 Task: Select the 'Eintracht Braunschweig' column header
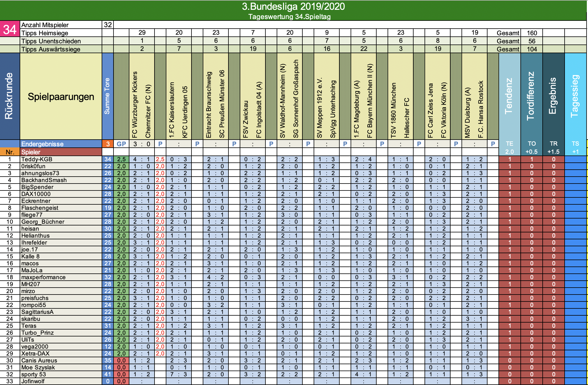click(x=209, y=105)
